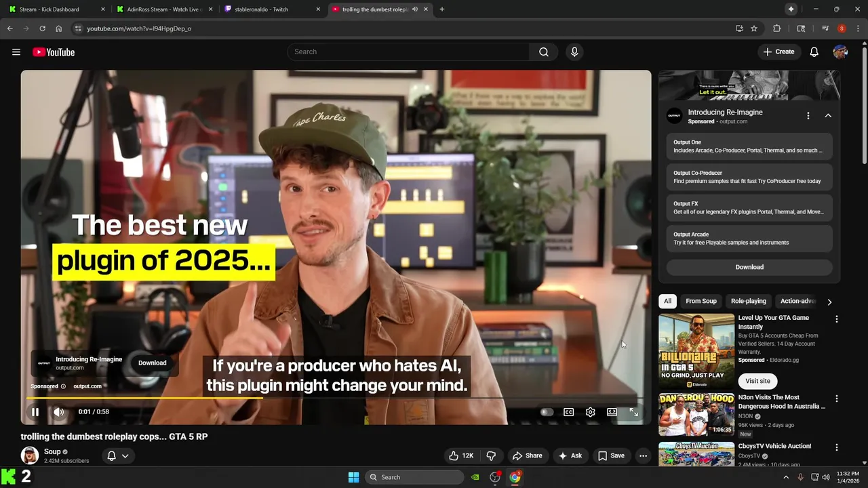This screenshot has height=488, width=868.
Task: Open the Chrome three-dot menu
Action: [x=858, y=28]
